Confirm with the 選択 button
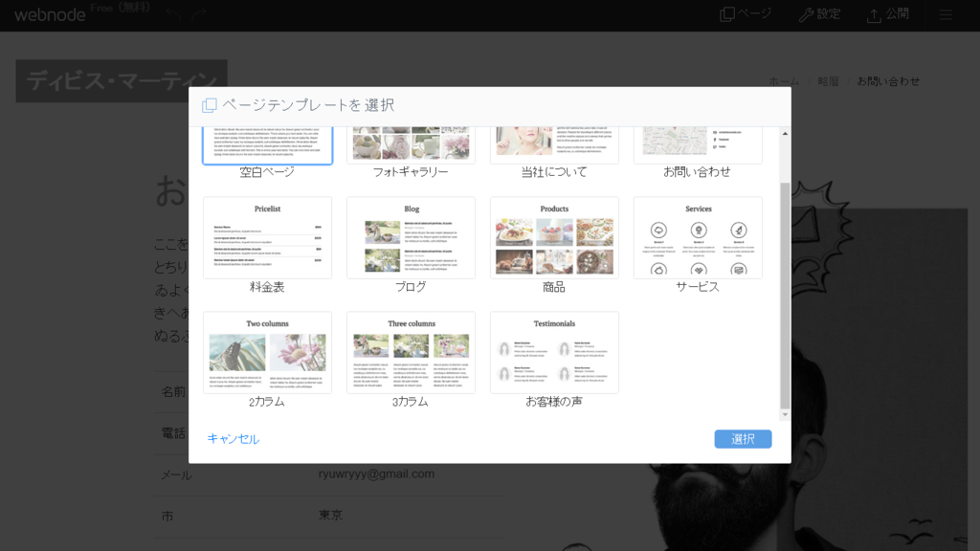This screenshot has width=980, height=551. pyautogui.click(x=743, y=438)
